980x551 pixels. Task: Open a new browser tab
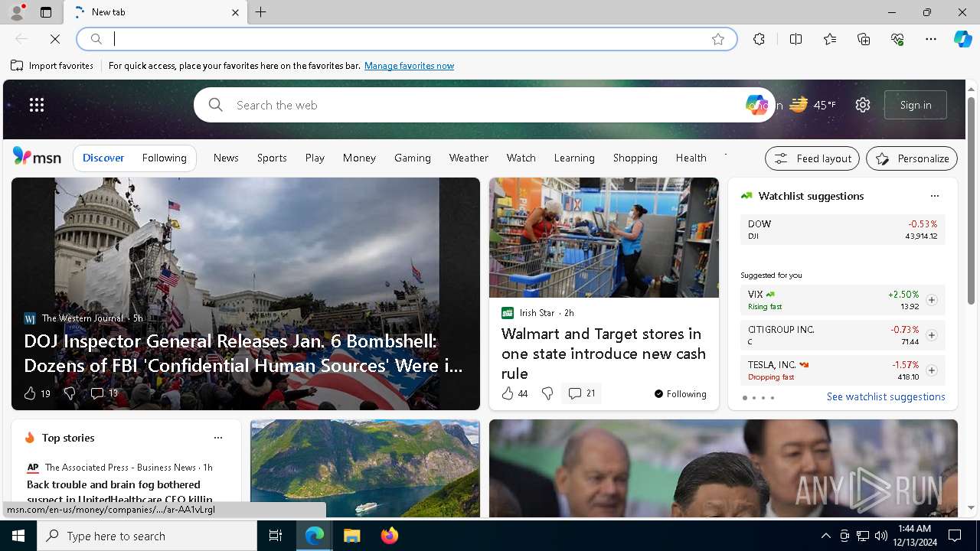261,12
